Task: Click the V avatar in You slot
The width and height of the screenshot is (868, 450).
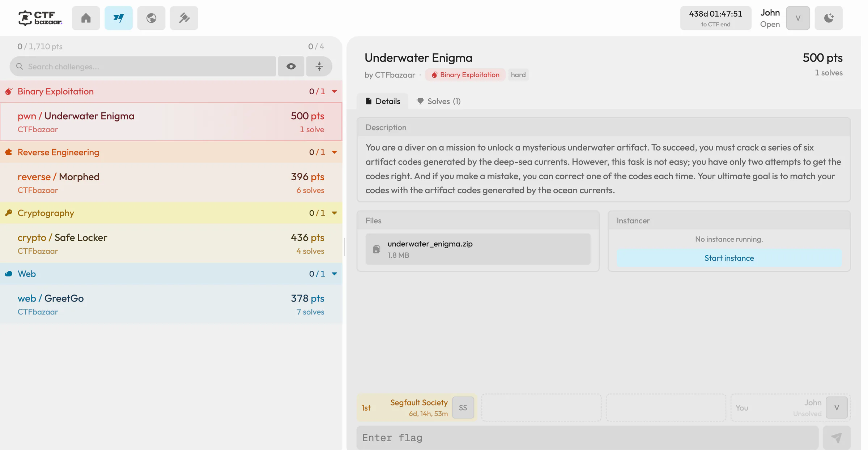Action: point(837,408)
